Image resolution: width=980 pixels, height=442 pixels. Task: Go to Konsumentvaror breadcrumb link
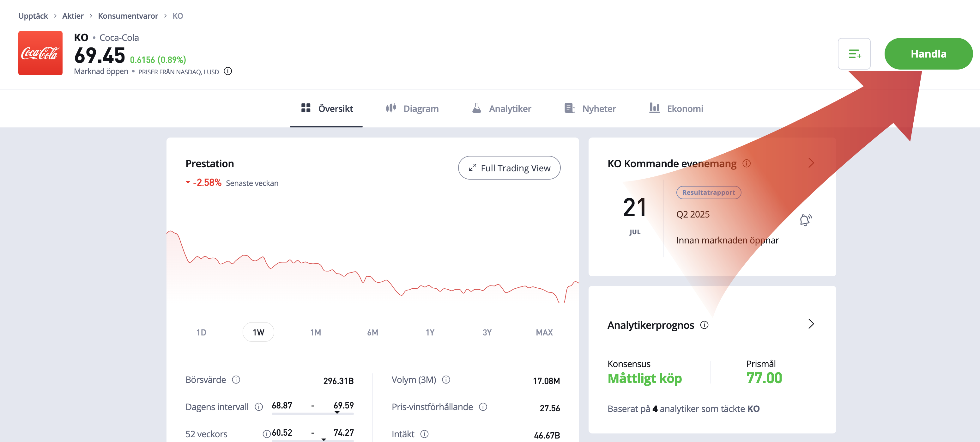coord(128,16)
